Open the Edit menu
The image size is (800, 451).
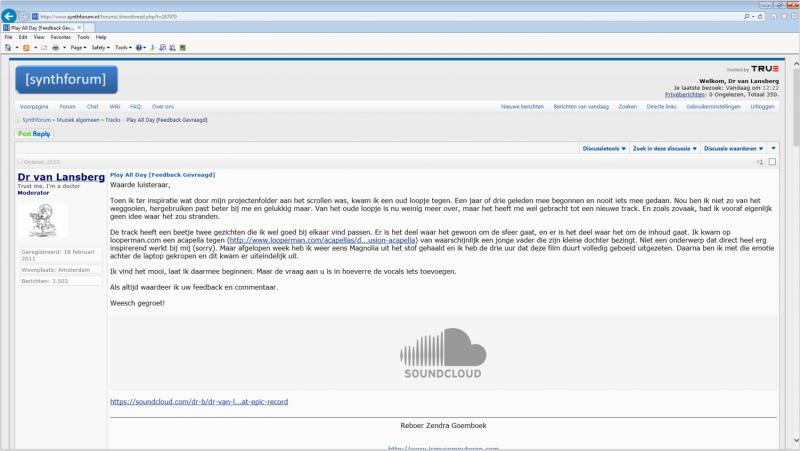click(23, 37)
